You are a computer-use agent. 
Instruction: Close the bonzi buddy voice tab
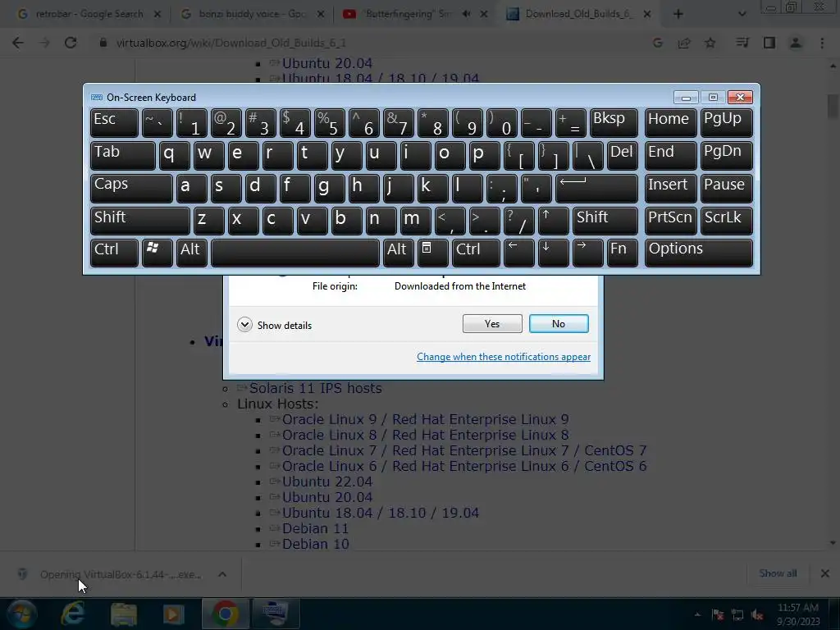click(x=321, y=14)
